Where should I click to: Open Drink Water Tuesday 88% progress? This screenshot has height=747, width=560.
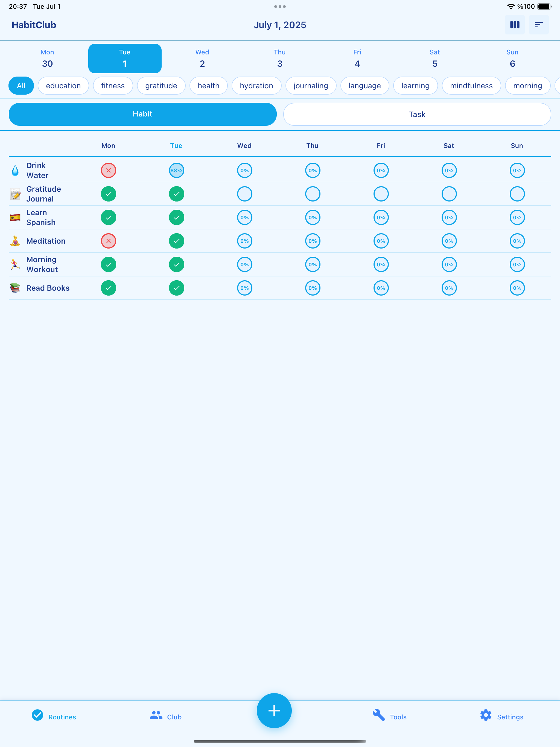(176, 171)
